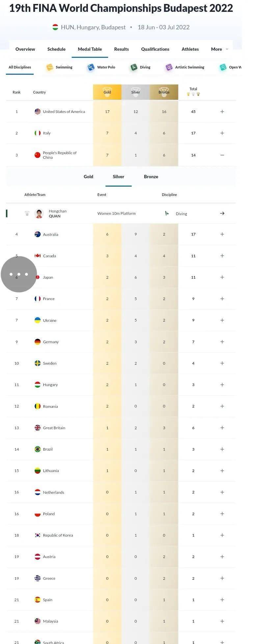Go to the Athletes tab
This screenshot has width=263, height=644.
pos(190,49)
